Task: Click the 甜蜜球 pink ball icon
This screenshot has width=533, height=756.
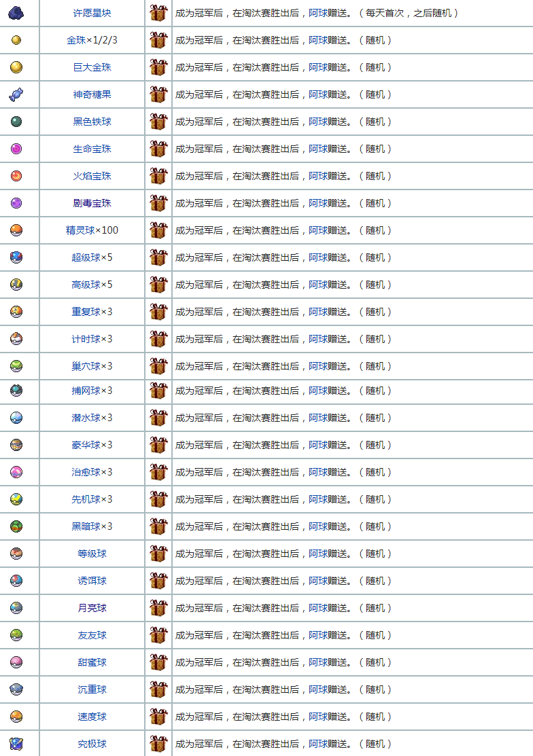Action: (x=16, y=662)
